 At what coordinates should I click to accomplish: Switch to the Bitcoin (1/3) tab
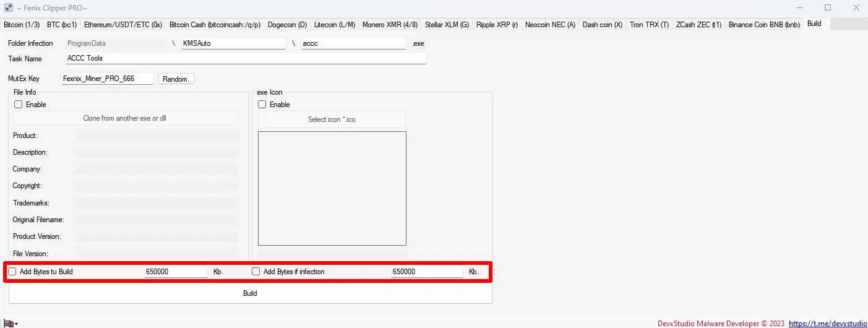(x=22, y=25)
